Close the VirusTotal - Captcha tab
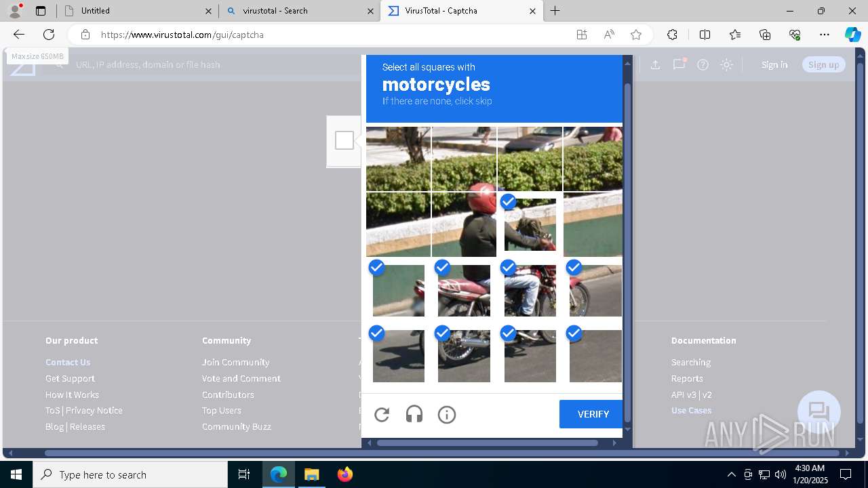The height and width of the screenshot is (488, 868). [x=532, y=11]
